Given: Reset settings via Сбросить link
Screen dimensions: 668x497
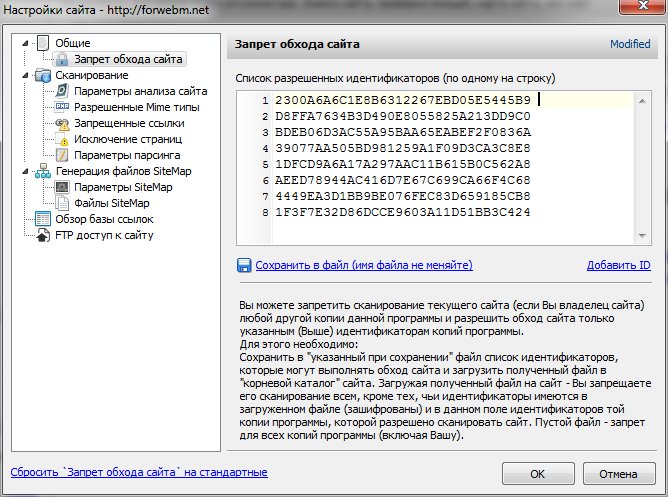Looking at the screenshot, I should click(x=138, y=472).
